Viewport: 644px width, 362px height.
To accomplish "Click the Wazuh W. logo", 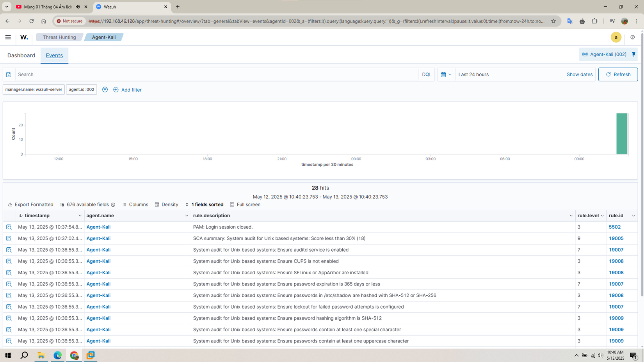I will click(24, 37).
